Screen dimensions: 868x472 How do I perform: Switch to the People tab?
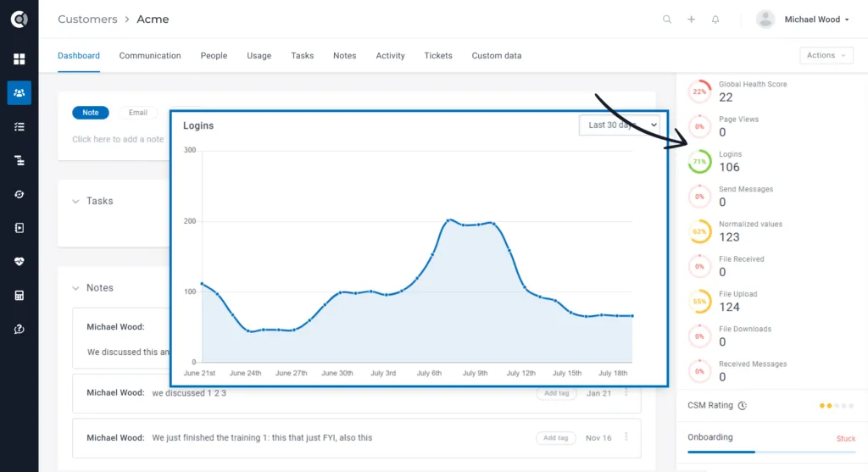pos(214,55)
